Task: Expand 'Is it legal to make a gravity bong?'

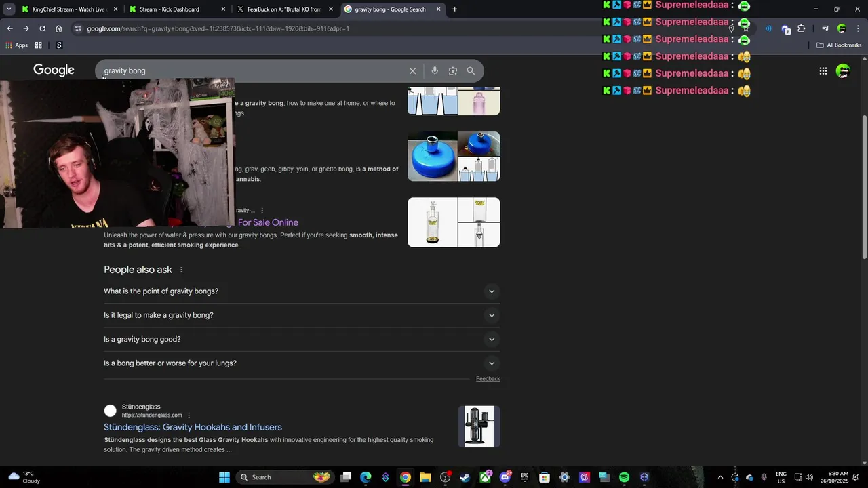Action: (x=302, y=315)
